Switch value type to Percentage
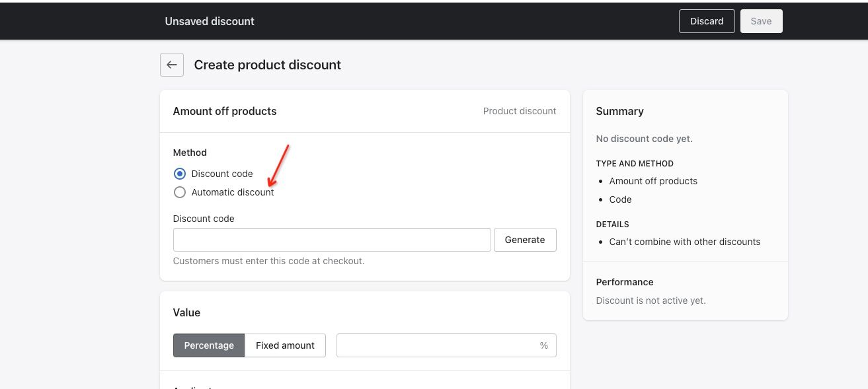This screenshot has width=868, height=389. pos(209,345)
